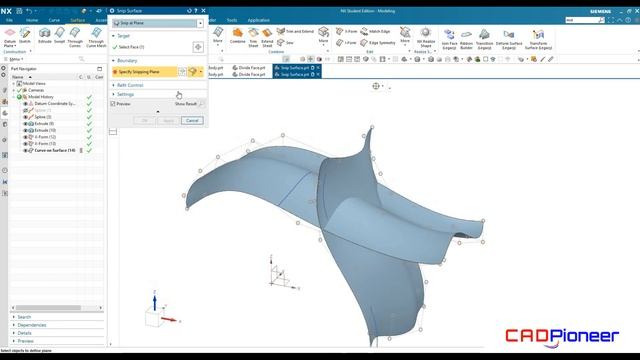Image resolution: width=640 pixels, height=360 pixels.
Task: Activate the Sew tool
Action: (x=285, y=42)
